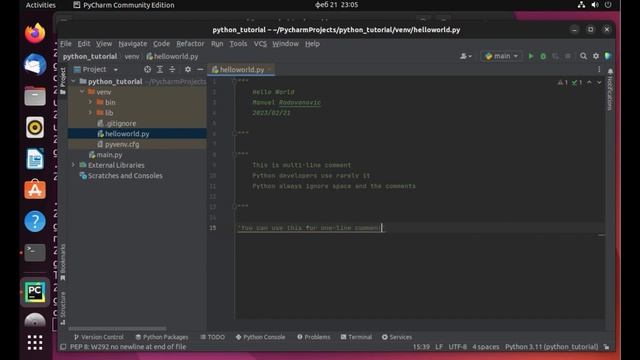Screen dimensions: 640x360
Task: Close the helloworld.py editor tab
Action: 269,70
